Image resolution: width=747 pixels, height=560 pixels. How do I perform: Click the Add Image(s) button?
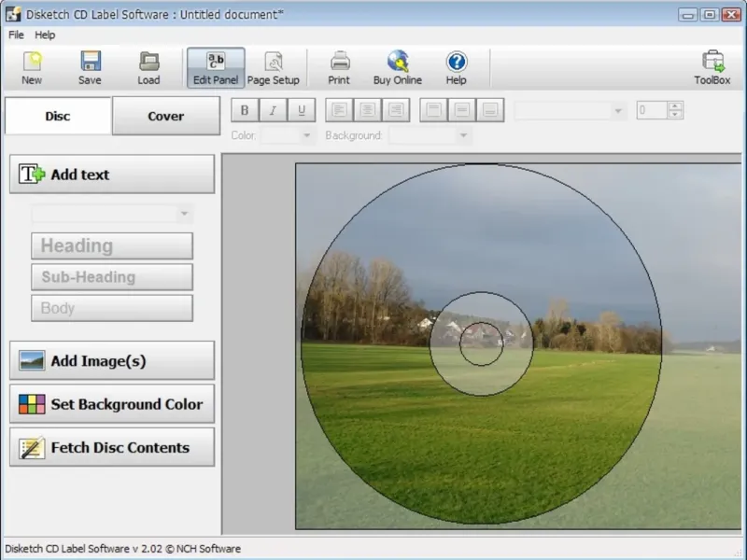pyautogui.click(x=112, y=361)
